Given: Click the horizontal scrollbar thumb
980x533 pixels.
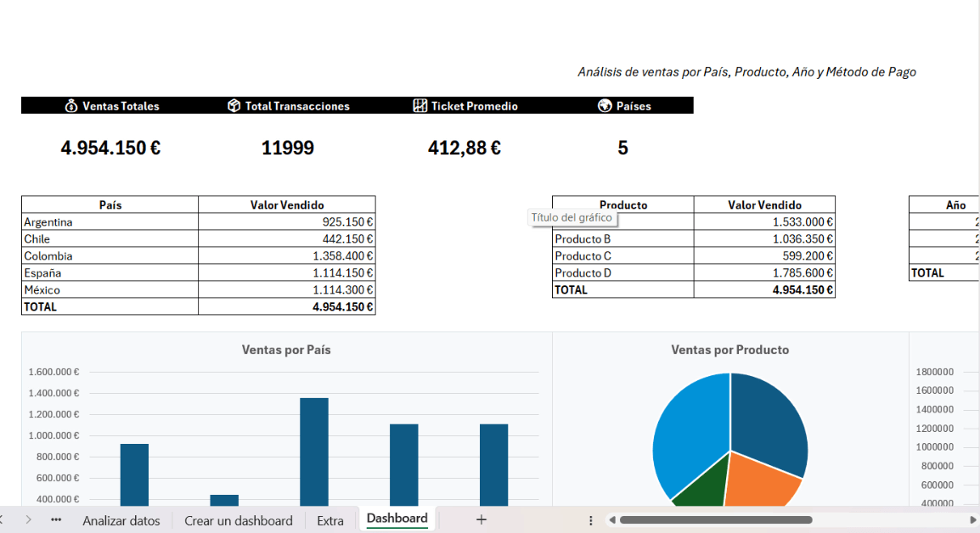Looking at the screenshot, I should [716, 520].
